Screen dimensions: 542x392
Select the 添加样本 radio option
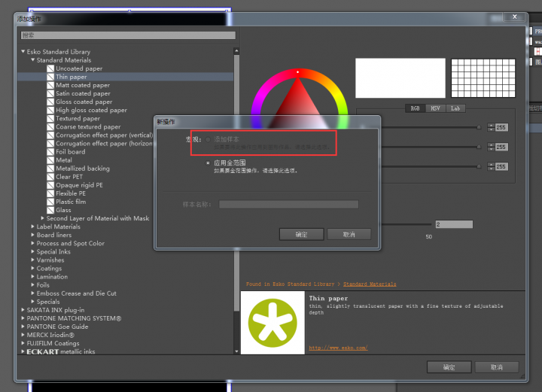208,139
